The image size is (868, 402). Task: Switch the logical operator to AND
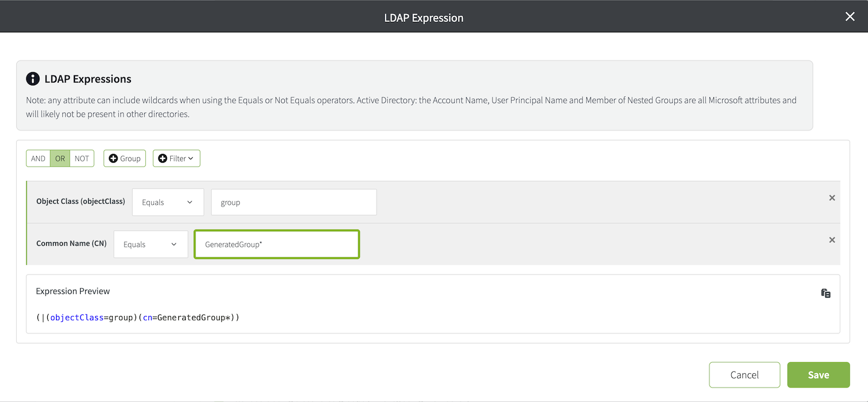tap(38, 159)
